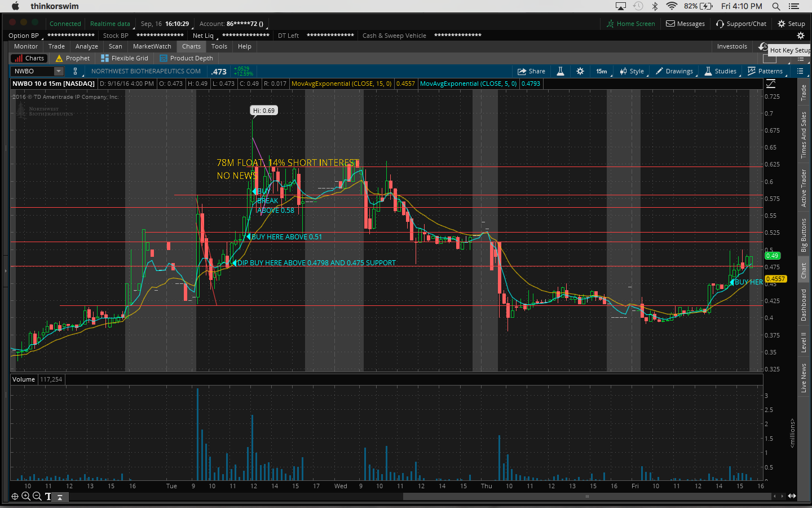
Task: Open the Studies menu
Action: [721, 71]
